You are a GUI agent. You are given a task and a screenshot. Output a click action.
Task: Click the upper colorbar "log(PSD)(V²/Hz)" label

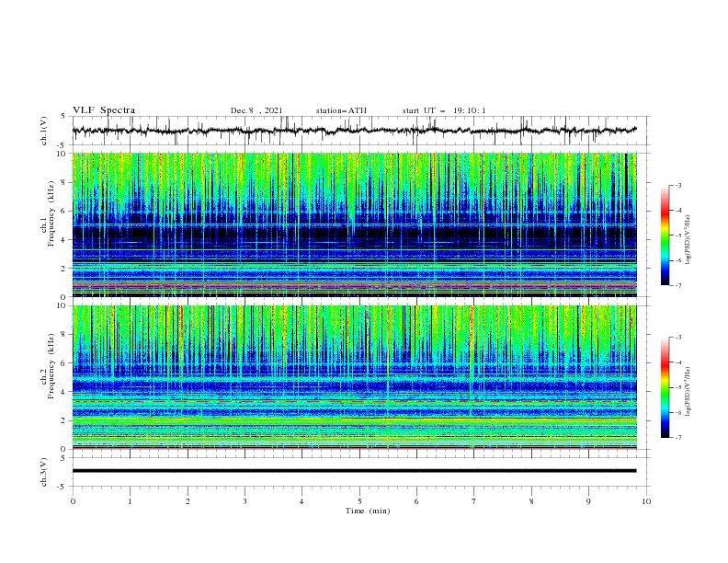[x=688, y=240]
